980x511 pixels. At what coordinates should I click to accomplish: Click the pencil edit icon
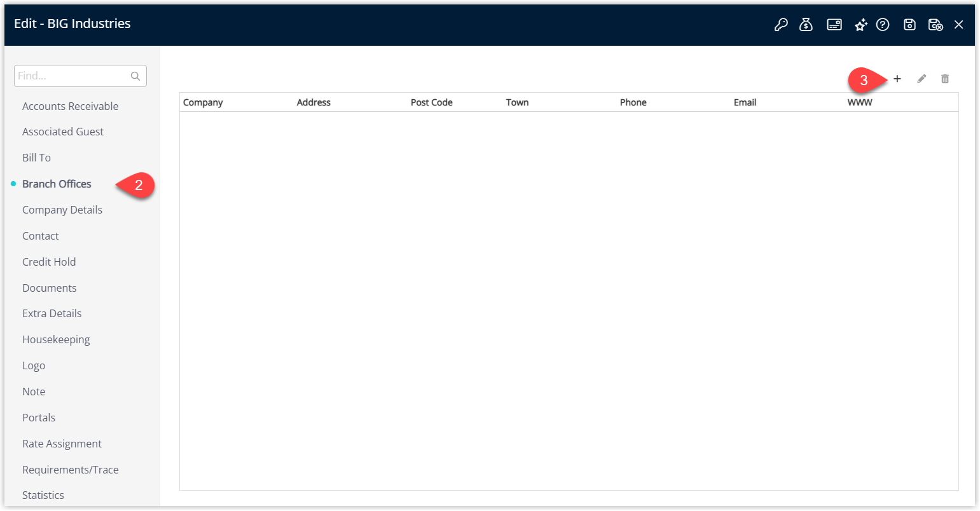pyautogui.click(x=921, y=79)
